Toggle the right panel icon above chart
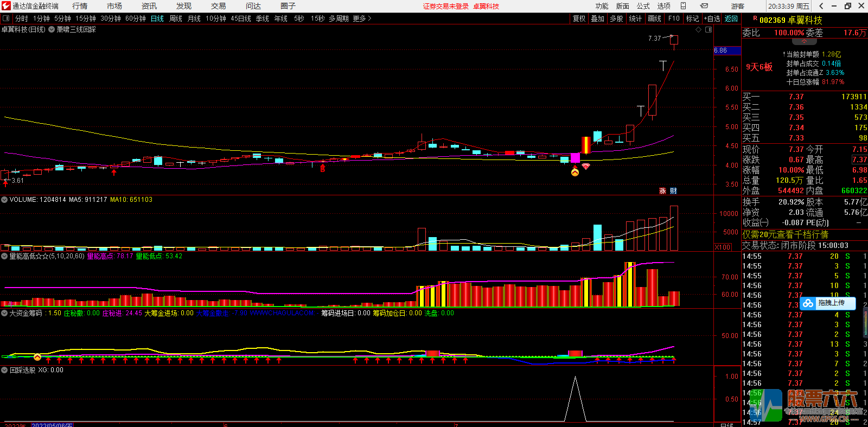868x427 pixels. point(709,30)
